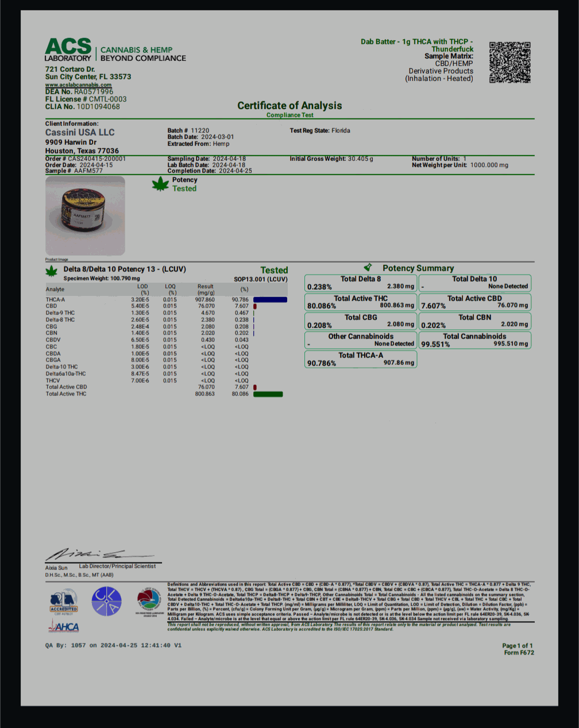Click the green Total Active THC bar
The width and height of the screenshot is (579, 728).
pos(268,394)
